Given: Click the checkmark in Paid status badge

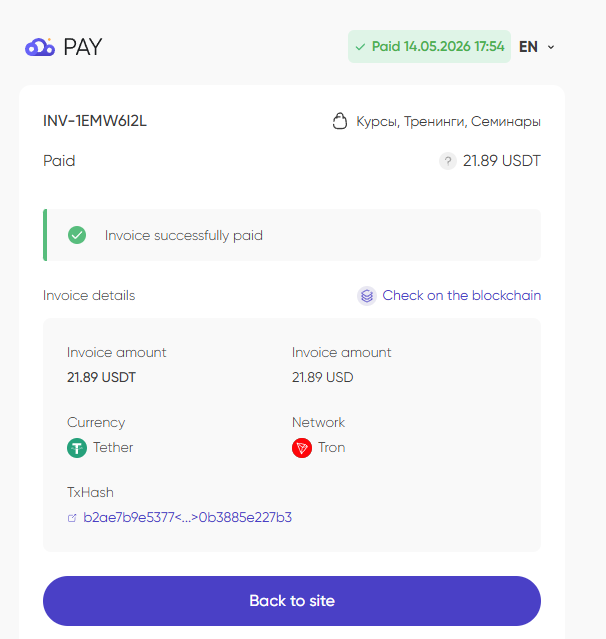Looking at the screenshot, I should click(x=360, y=47).
